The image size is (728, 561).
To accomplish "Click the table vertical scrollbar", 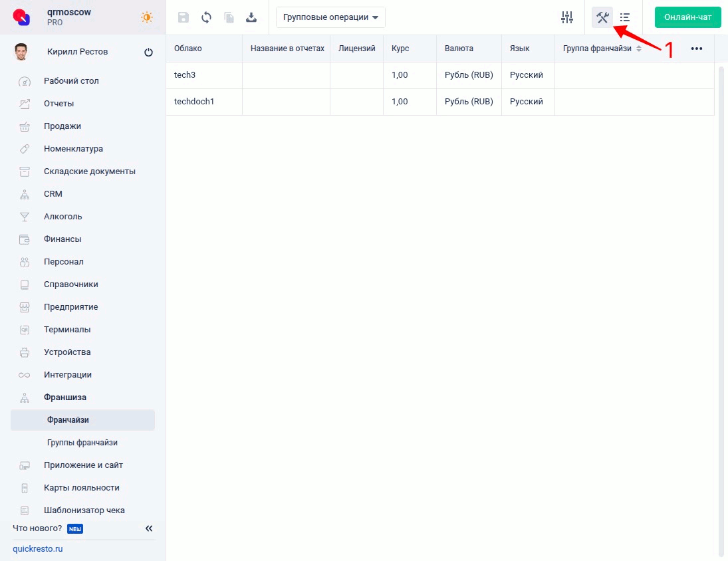I will 721,311.
